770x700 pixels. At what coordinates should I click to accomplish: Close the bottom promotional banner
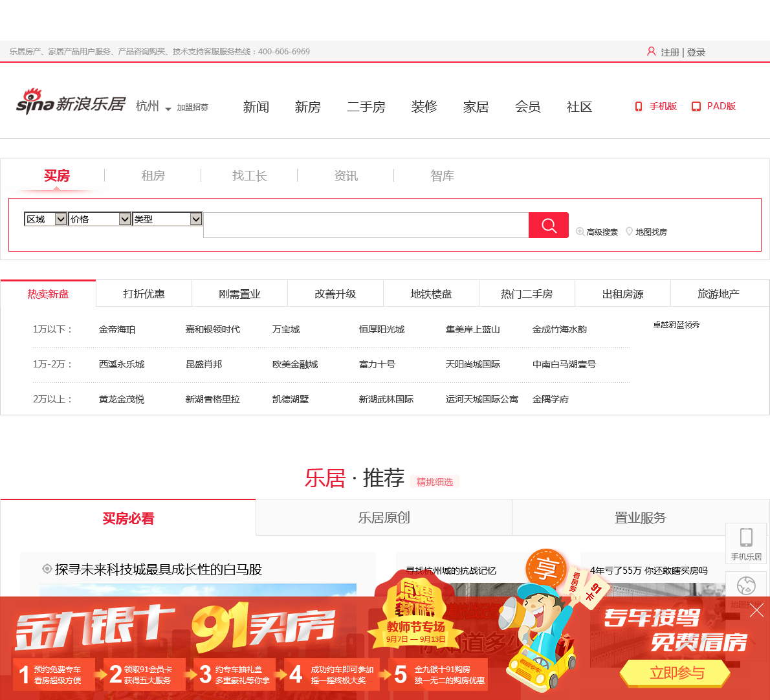757,610
